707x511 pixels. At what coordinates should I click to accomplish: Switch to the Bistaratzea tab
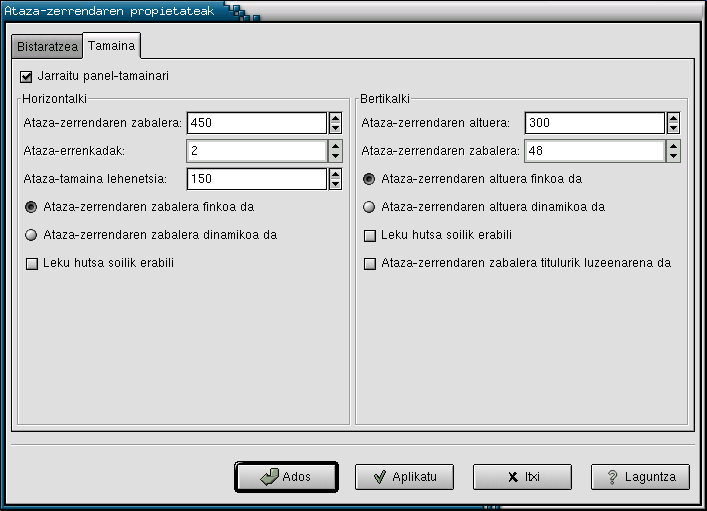coord(47,46)
